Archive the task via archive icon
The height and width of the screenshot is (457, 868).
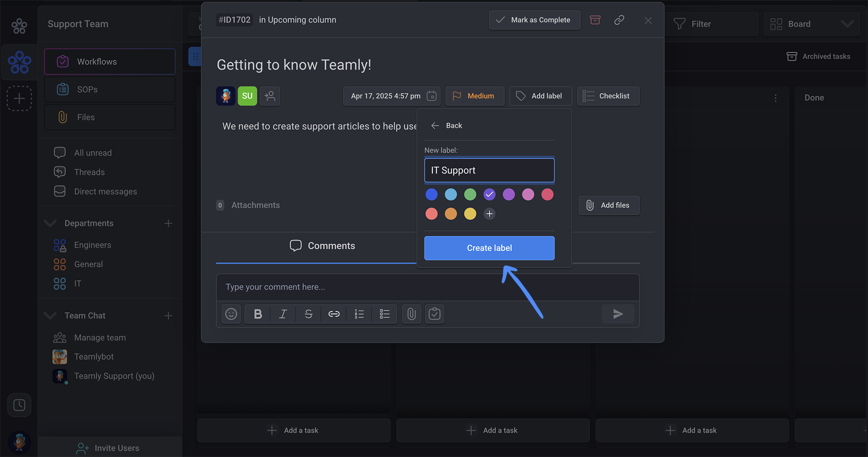(x=595, y=20)
